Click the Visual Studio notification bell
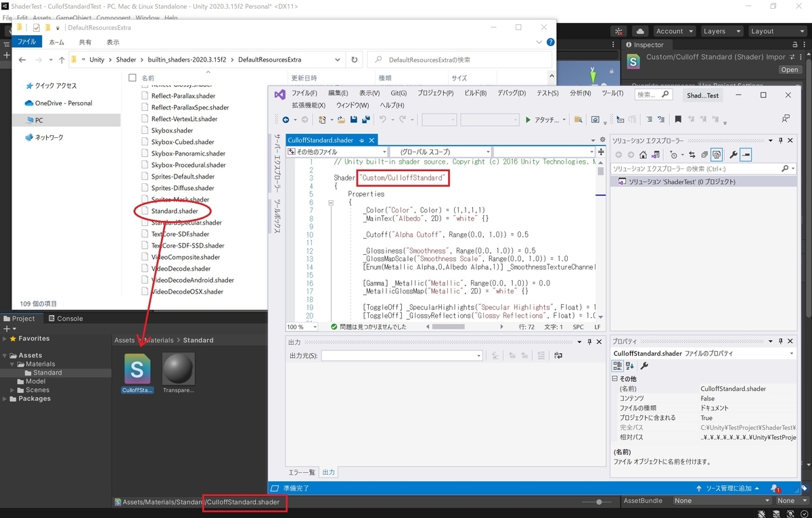The width and height of the screenshot is (812, 518). point(775,488)
